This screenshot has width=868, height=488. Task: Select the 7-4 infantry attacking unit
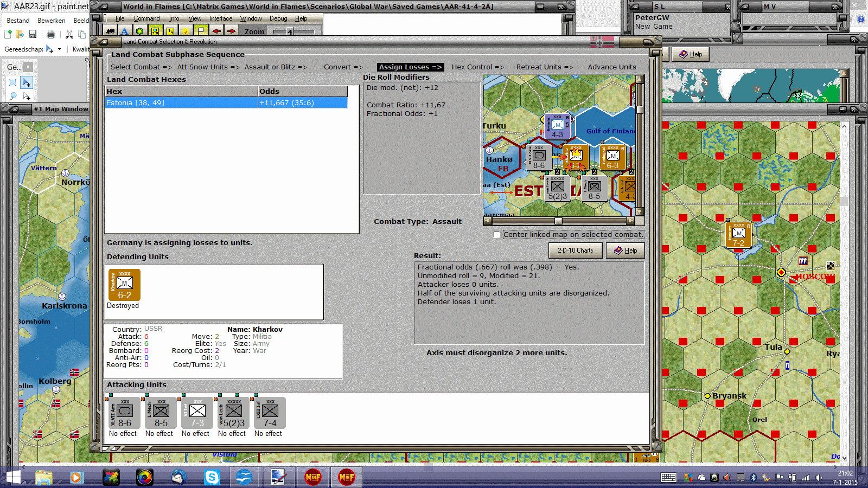(270, 413)
